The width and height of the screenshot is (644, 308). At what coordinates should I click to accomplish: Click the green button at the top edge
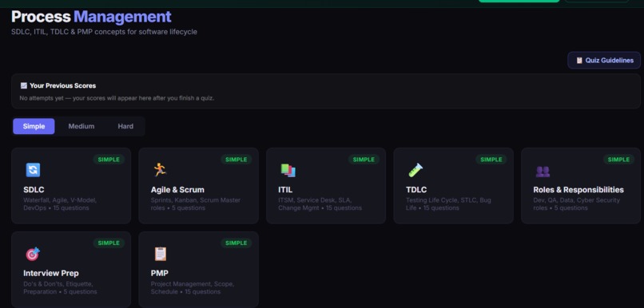(x=519, y=2)
